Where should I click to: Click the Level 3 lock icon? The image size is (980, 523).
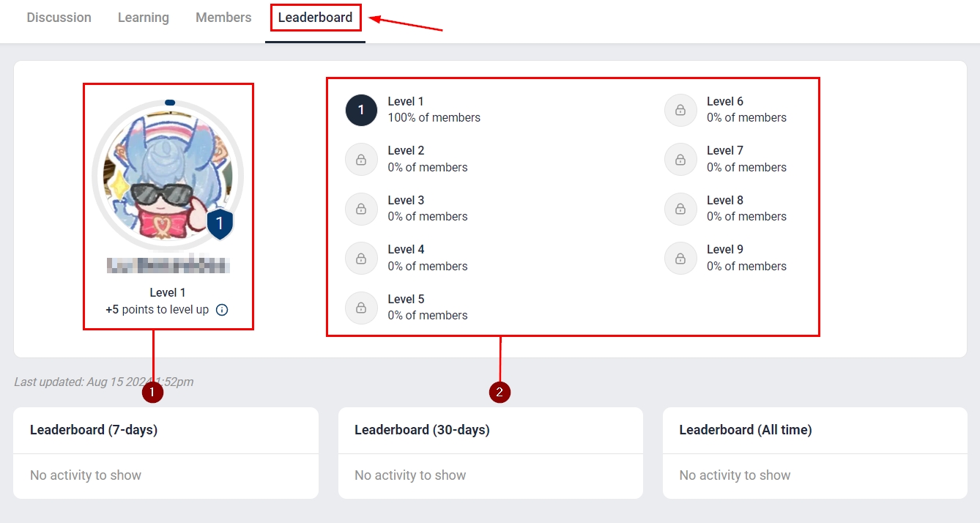pyautogui.click(x=361, y=209)
